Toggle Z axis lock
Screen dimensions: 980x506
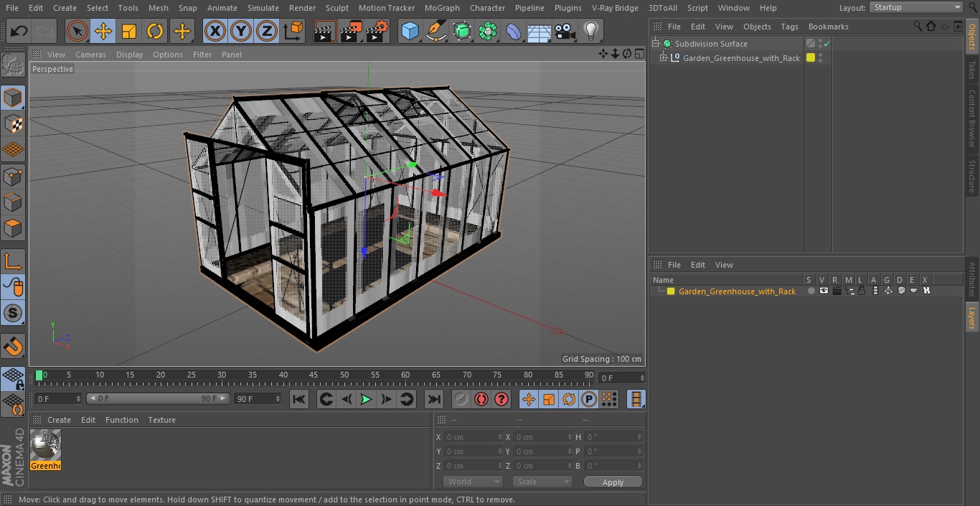pyautogui.click(x=267, y=31)
